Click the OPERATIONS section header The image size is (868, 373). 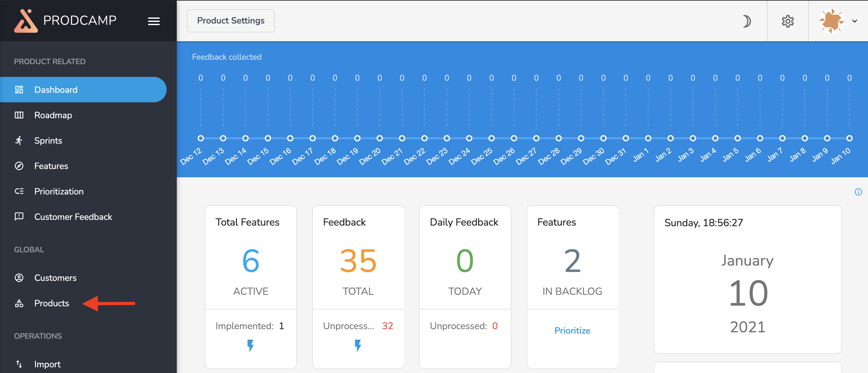pos(38,336)
